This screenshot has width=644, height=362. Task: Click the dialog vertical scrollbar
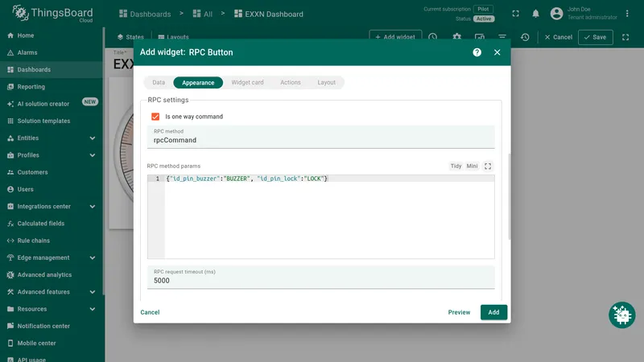pos(510,196)
